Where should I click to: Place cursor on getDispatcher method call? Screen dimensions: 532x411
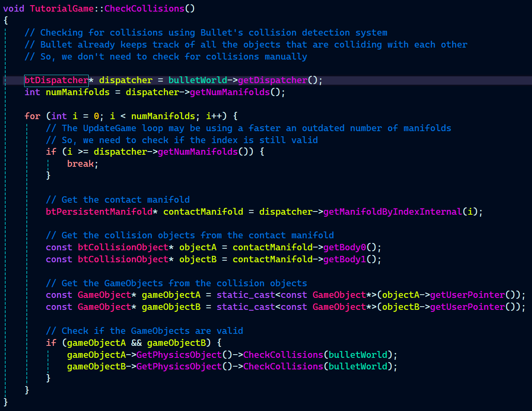(x=272, y=80)
